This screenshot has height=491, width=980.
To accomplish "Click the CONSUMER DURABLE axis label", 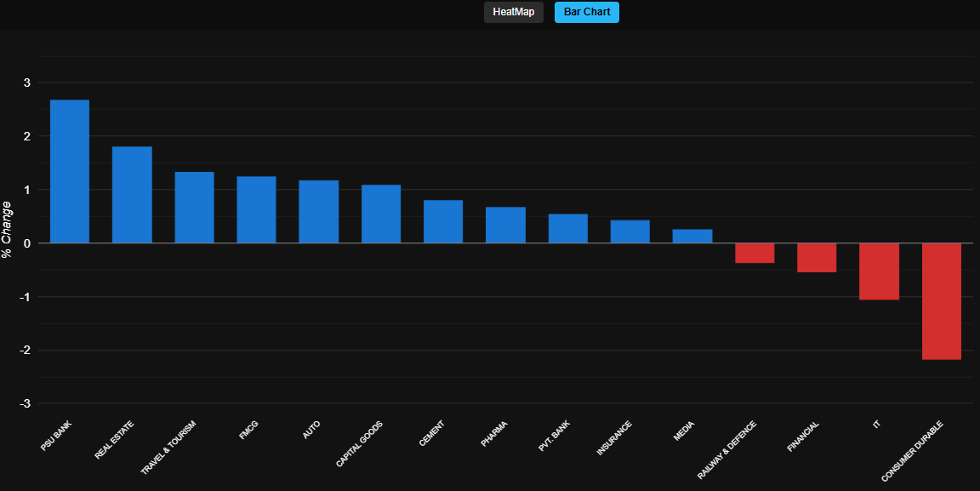I will (912, 451).
